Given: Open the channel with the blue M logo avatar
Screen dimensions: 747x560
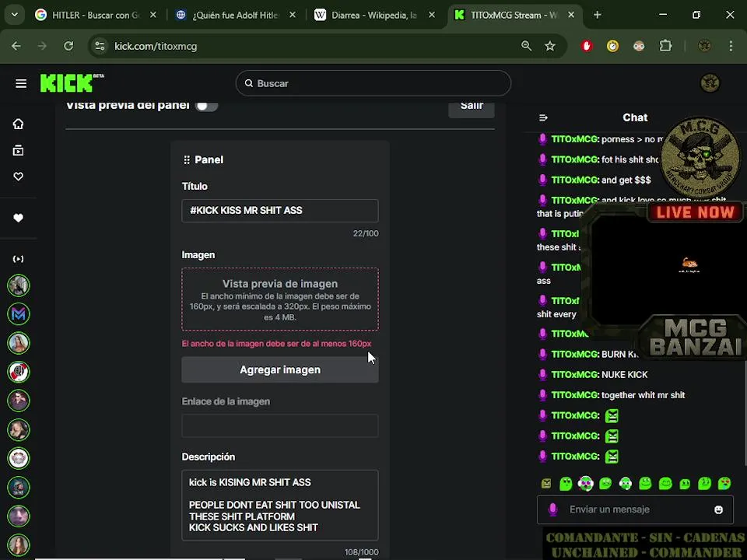Looking at the screenshot, I should pos(19,314).
